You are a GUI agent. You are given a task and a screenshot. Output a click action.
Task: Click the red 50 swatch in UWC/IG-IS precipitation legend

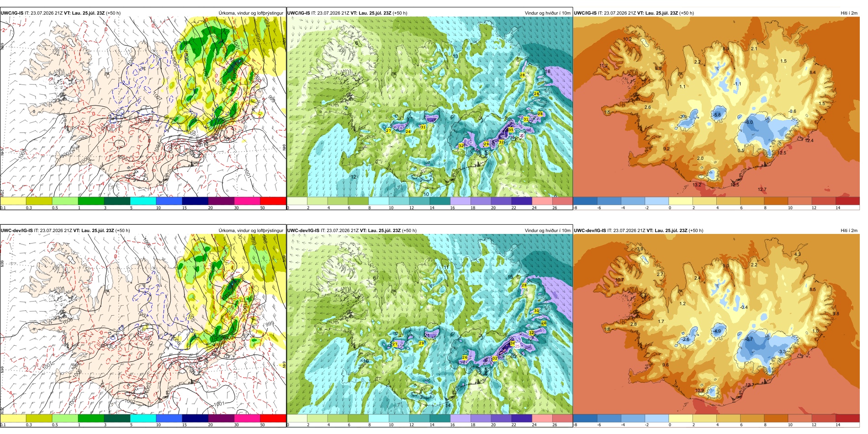coord(273,201)
